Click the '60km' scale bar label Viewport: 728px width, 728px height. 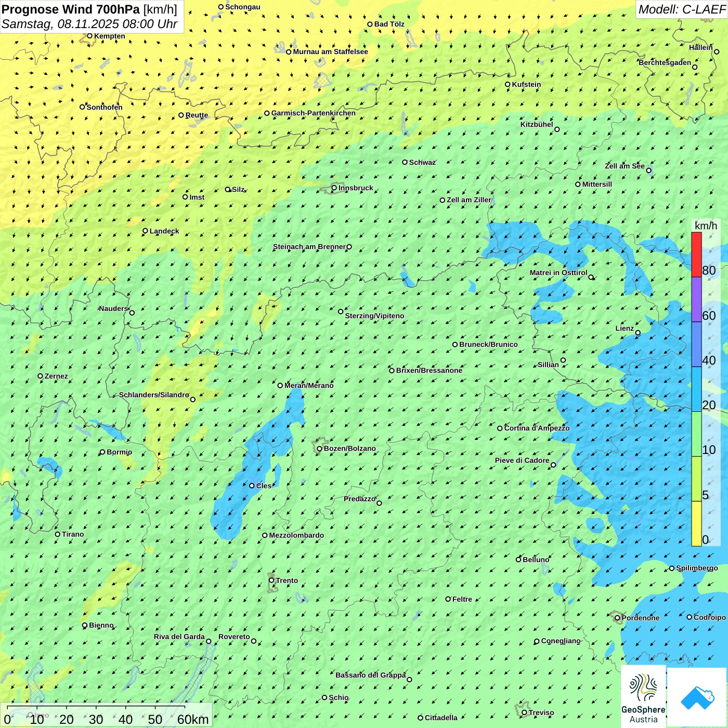193,719
